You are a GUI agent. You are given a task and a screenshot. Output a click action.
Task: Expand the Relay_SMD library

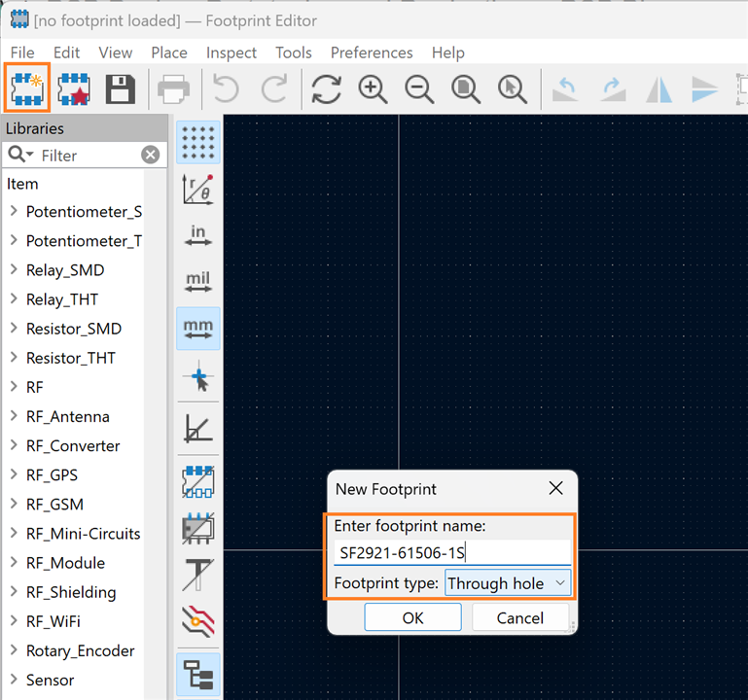(14, 270)
